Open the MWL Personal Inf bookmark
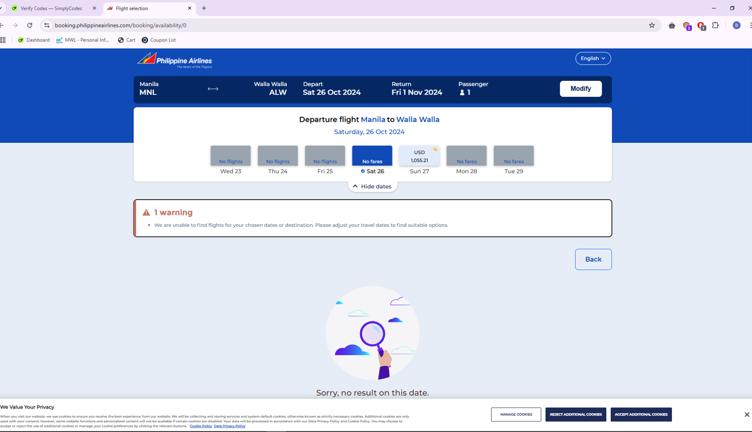Image resolution: width=752 pixels, height=432 pixels. coord(82,40)
